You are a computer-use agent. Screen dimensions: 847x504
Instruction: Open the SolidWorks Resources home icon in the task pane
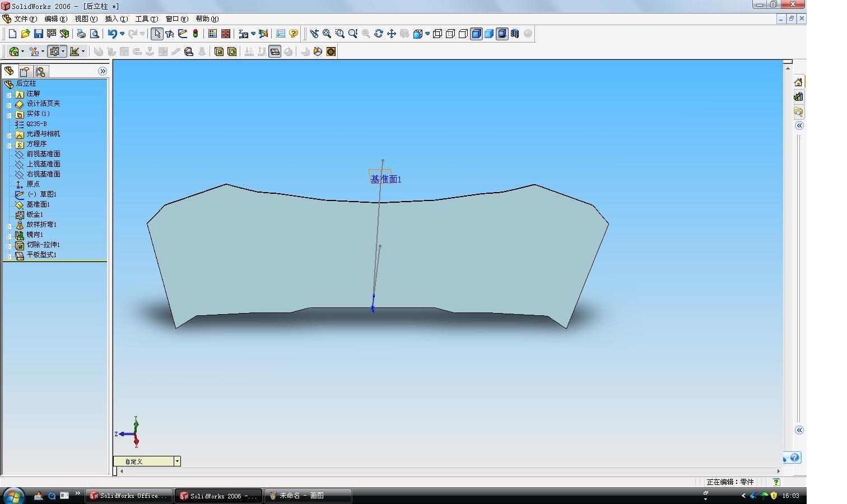(798, 82)
